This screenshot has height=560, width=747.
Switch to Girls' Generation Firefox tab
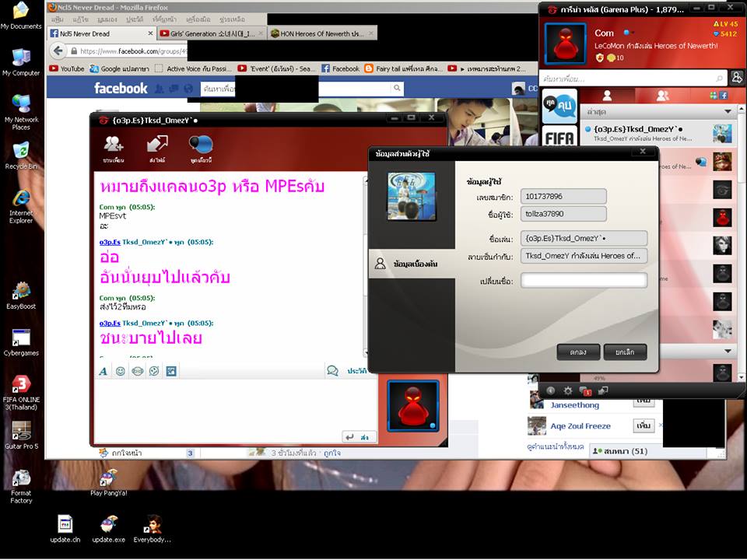[212, 33]
